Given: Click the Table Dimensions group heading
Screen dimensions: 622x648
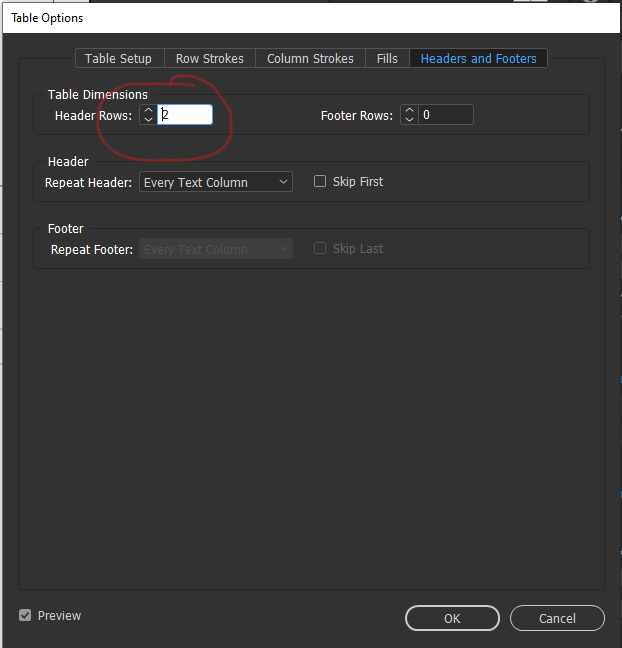Looking at the screenshot, I should click(x=98, y=95).
